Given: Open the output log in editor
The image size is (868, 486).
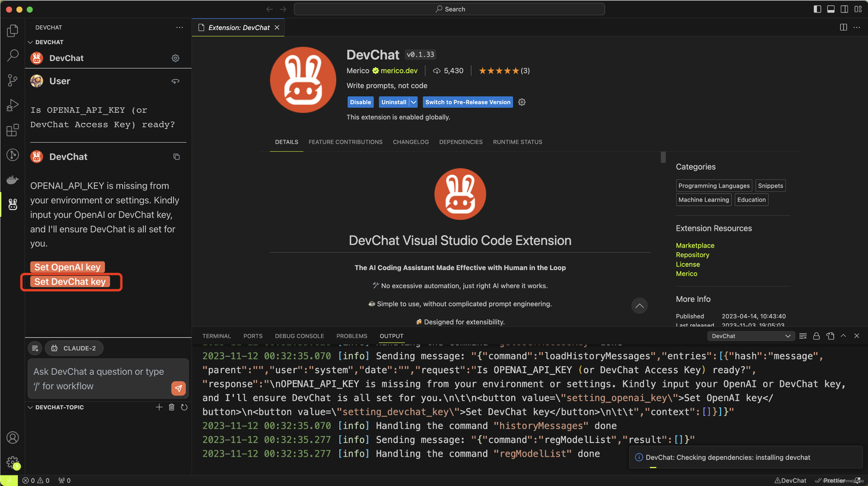Looking at the screenshot, I should coord(830,336).
